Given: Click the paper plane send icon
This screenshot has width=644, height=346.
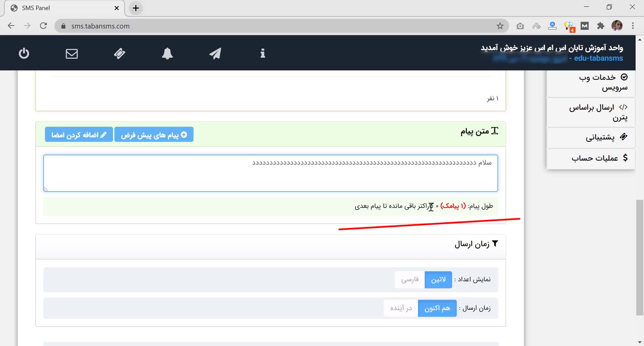Looking at the screenshot, I should point(215,53).
